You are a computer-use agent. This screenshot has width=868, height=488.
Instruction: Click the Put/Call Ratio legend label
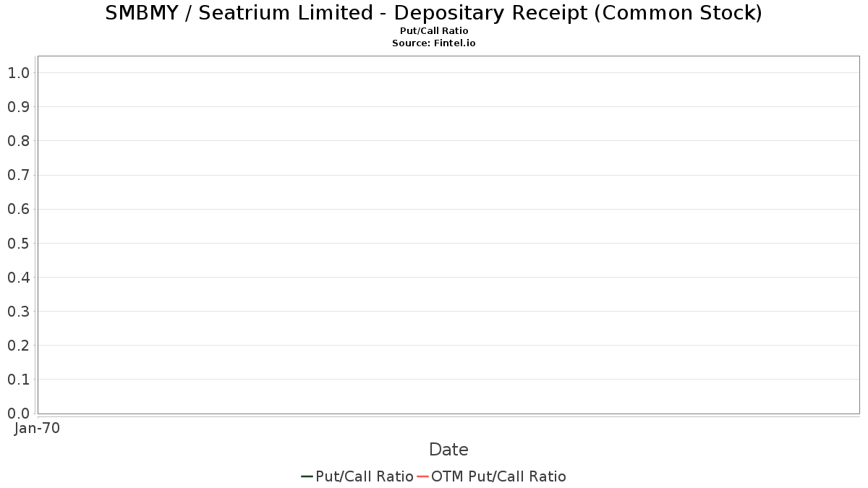[x=365, y=476]
